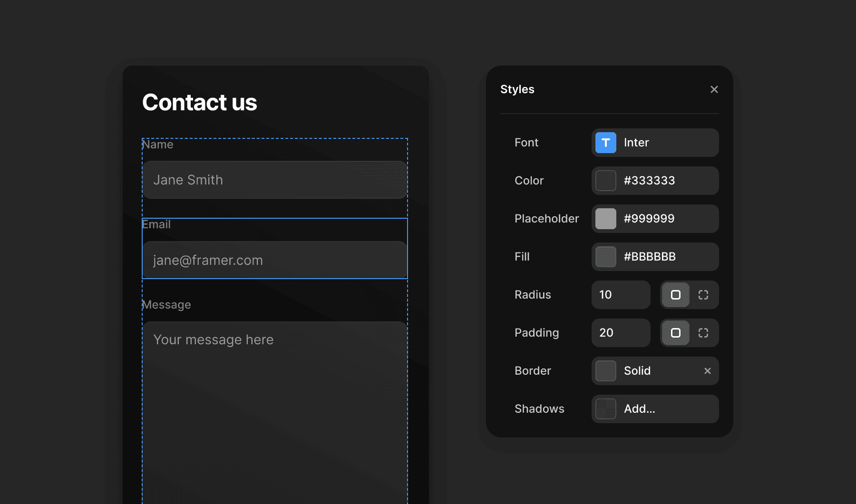Select uniform Radius mode icon

click(x=675, y=295)
